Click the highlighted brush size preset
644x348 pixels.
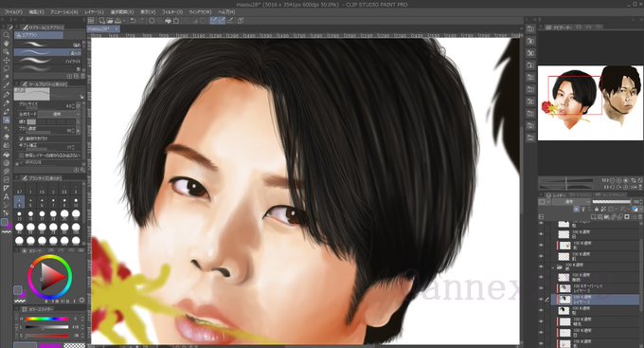tap(19, 202)
